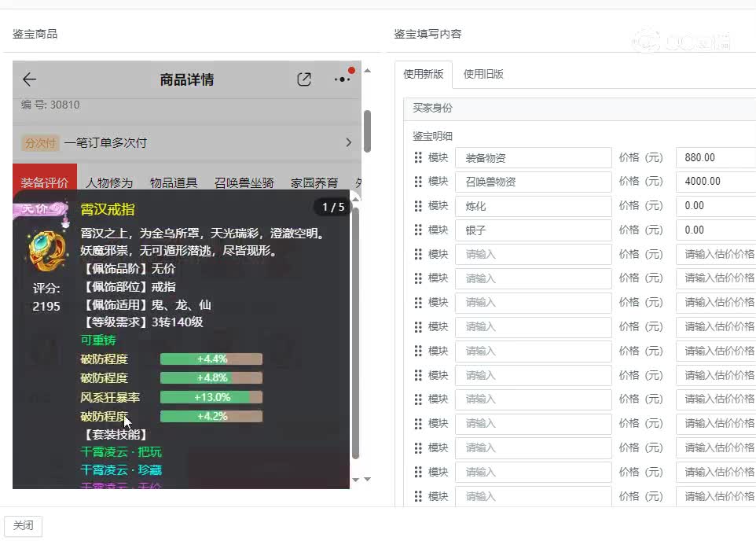
Task: Click the 关闭 button
Action: (x=24, y=526)
